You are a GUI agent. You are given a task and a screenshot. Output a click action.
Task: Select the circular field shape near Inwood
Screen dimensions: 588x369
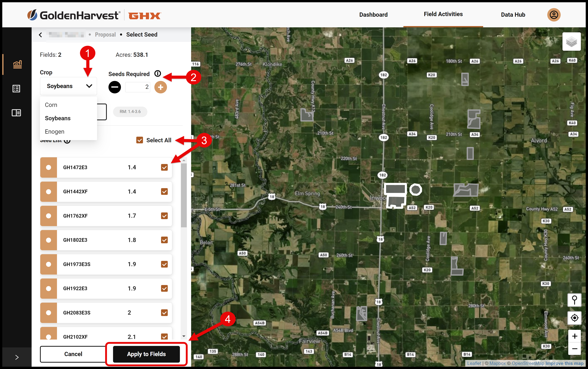415,189
